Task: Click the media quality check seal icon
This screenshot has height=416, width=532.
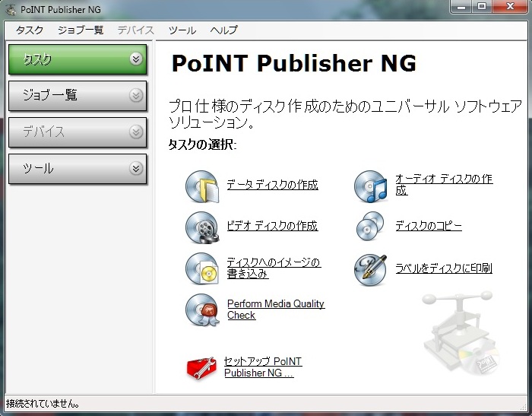Action: click(x=203, y=310)
